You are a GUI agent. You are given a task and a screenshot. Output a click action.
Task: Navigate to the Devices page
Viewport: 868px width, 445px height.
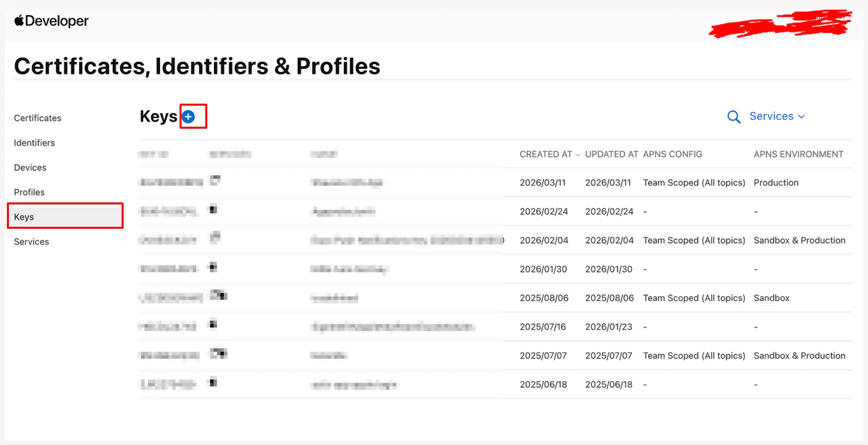point(30,167)
